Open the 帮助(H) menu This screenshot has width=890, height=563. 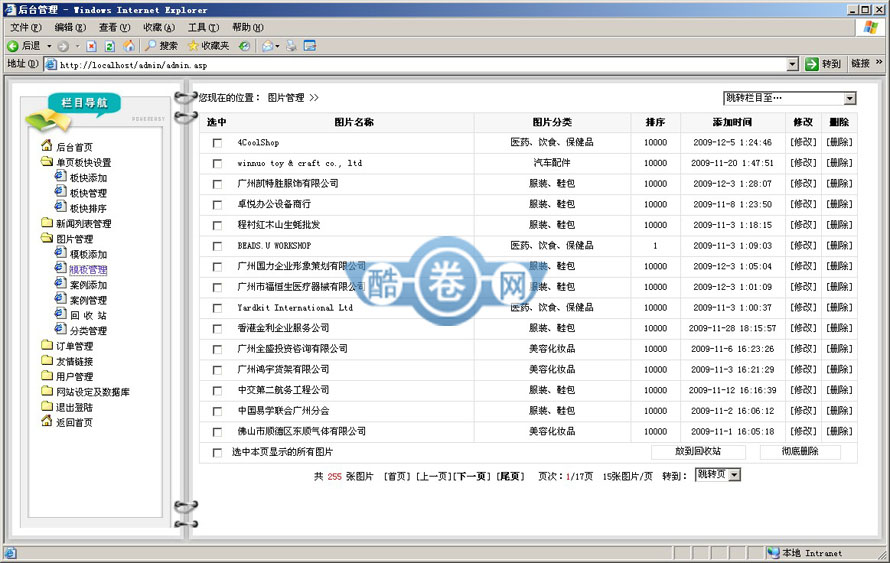247,27
